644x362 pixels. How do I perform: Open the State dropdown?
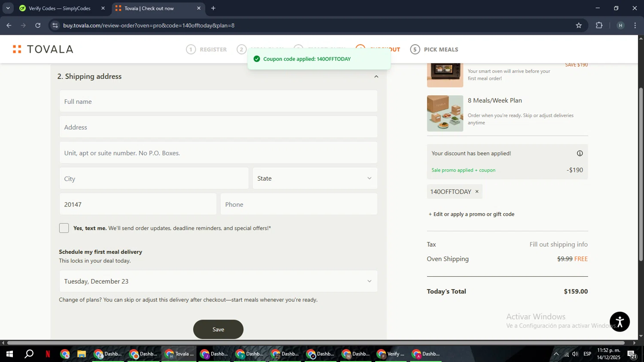[315, 178]
